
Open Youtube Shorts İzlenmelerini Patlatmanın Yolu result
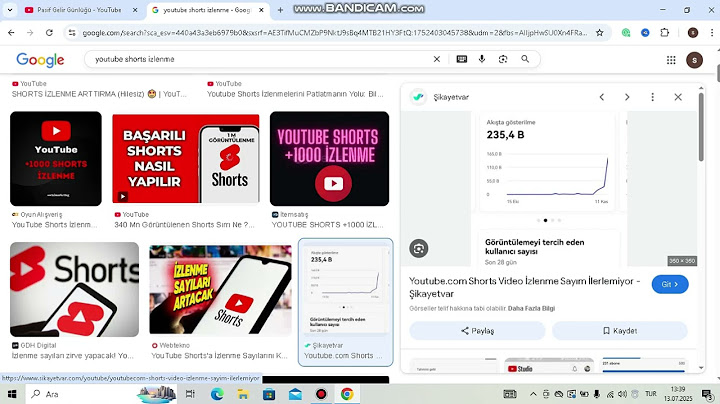(295, 94)
